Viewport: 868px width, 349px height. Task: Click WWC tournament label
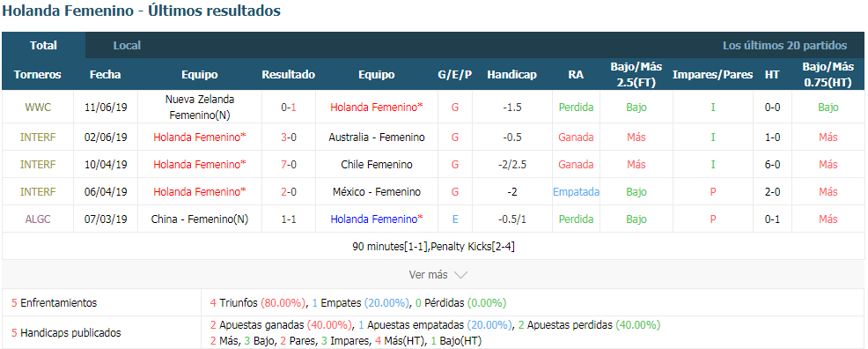click(x=38, y=107)
